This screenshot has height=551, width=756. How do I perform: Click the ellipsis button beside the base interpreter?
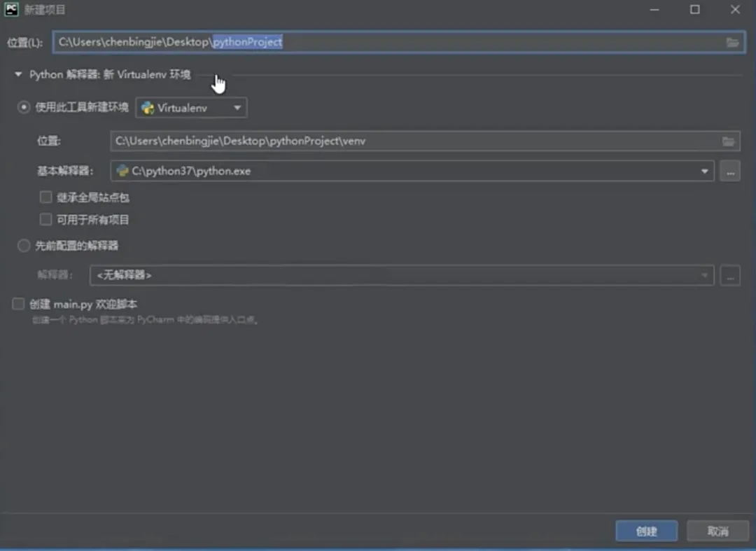pyautogui.click(x=730, y=171)
